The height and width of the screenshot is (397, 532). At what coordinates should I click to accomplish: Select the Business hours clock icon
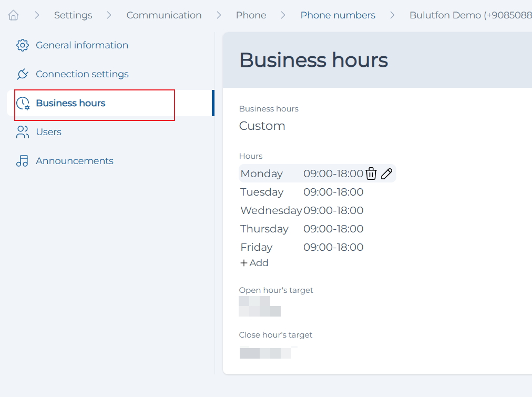coord(22,103)
